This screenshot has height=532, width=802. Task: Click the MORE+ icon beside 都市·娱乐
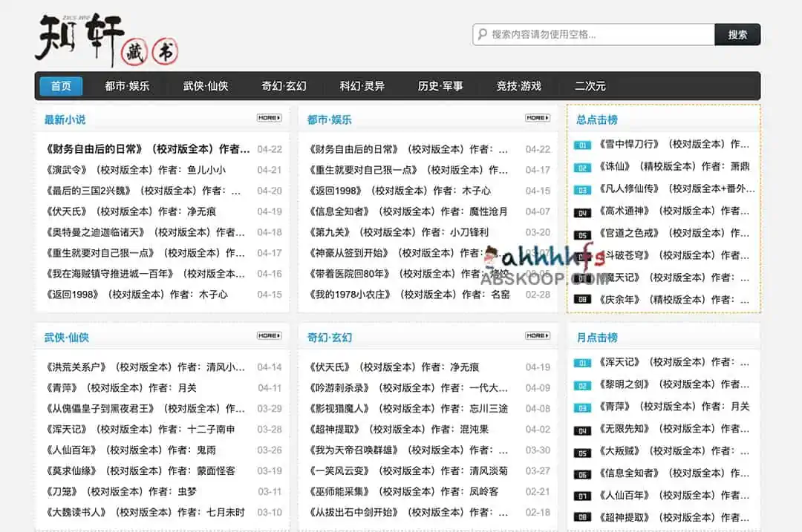pos(536,117)
